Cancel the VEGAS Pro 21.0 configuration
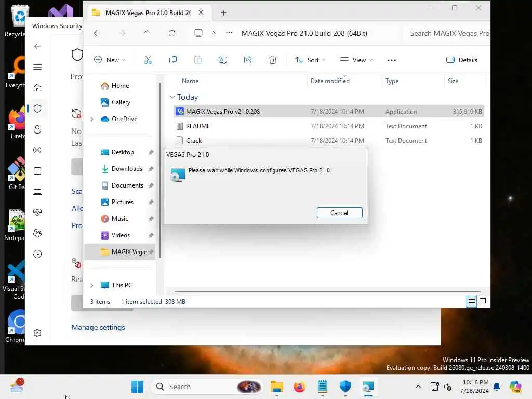The image size is (532, 399). pos(339,212)
